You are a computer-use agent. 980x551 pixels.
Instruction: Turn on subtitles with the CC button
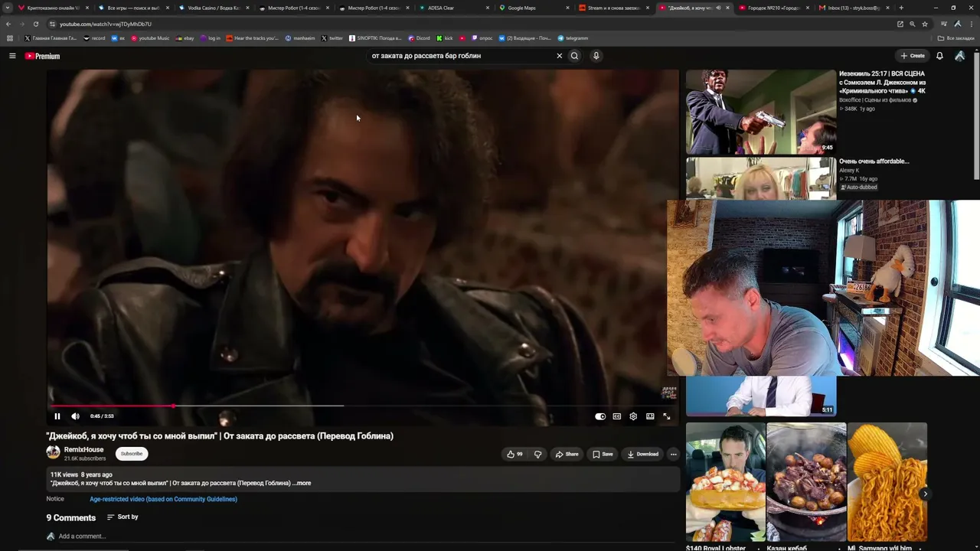point(617,416)
